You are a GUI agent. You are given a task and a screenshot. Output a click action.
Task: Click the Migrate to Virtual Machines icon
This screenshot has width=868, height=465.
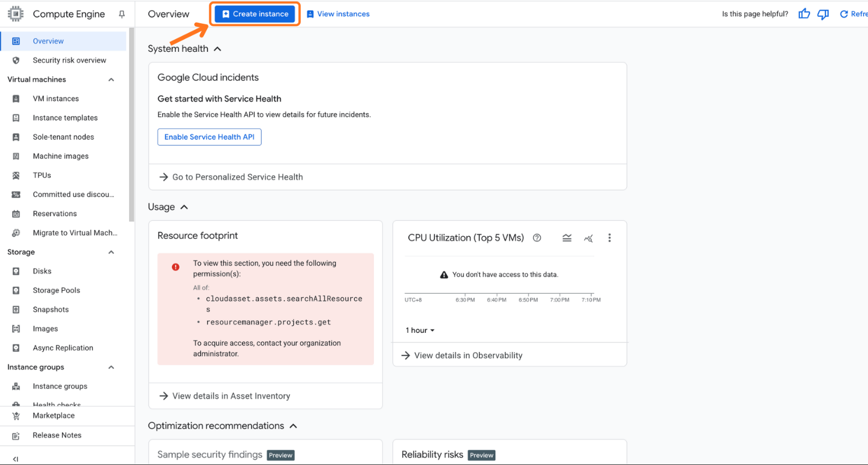[x=16, y=233]
